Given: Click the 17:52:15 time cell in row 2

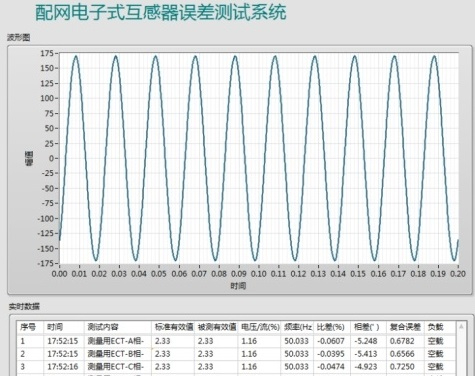Looking at the screenshot, I should pos(63,354).
